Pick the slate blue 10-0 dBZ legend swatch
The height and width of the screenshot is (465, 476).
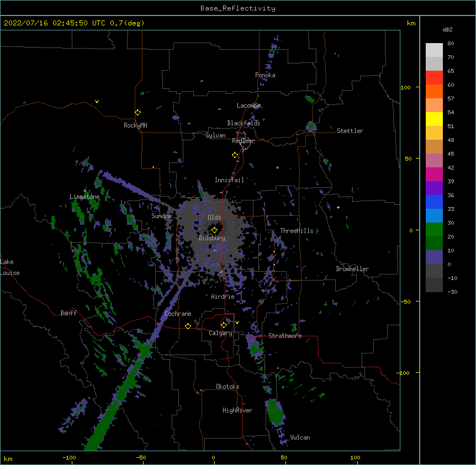[434, 257]
